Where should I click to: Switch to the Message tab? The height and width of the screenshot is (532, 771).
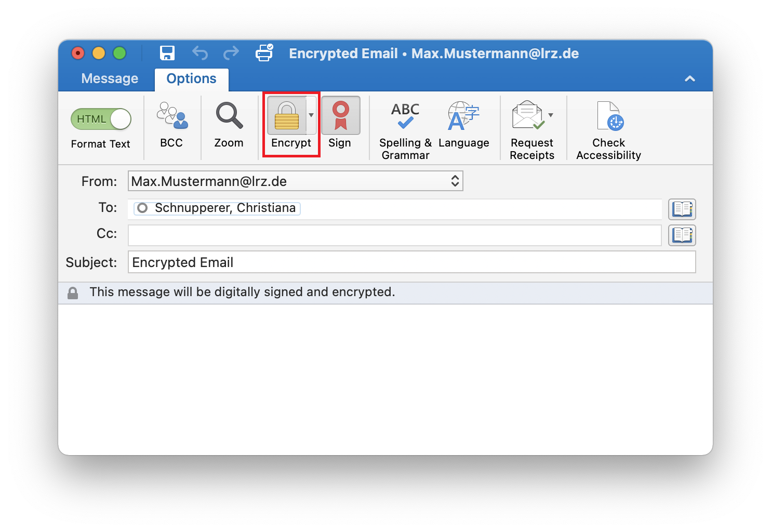109,78
